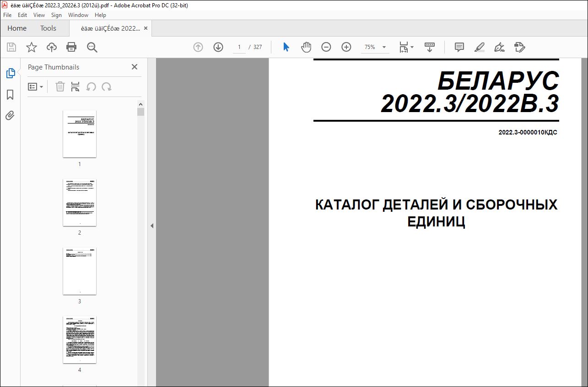Open fit page options icon

pyautogui.click(x=406, y=47)
